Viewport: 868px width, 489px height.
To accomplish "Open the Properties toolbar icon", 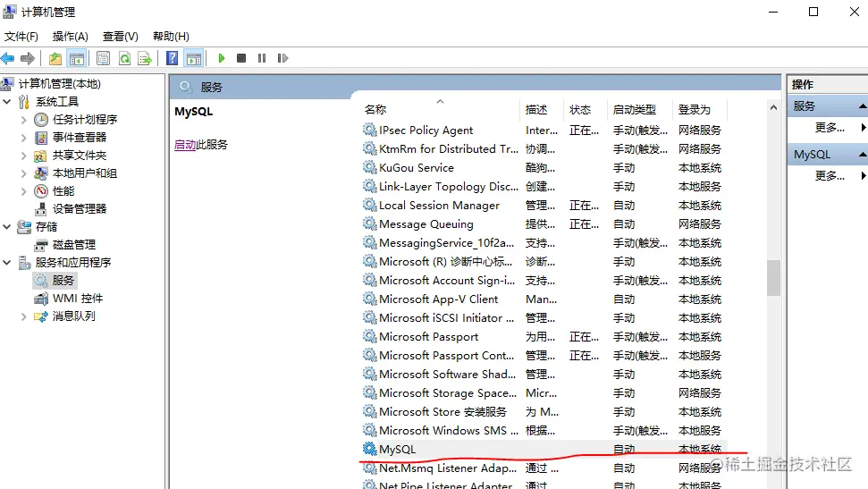I will coord(103,58).
